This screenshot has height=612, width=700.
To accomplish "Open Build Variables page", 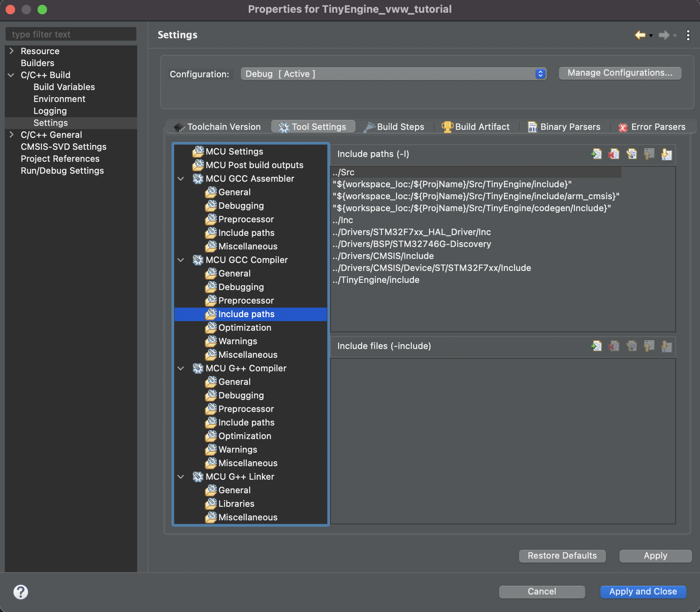I will tap(64, 87).
